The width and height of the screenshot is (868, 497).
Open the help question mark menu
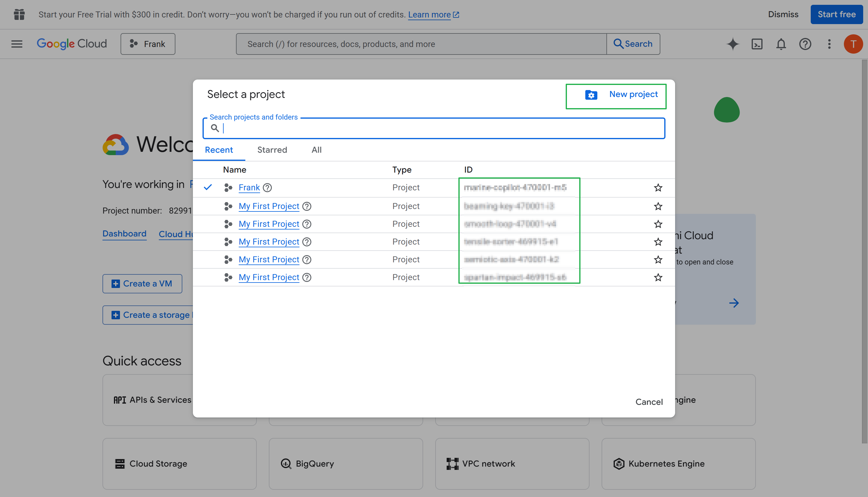tap(805, 44)
